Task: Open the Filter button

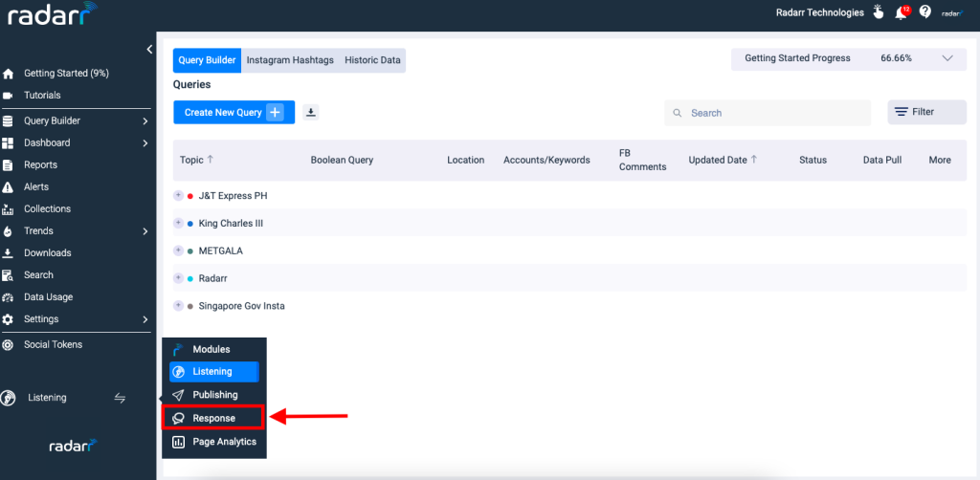Action: (x=926, y=113)
